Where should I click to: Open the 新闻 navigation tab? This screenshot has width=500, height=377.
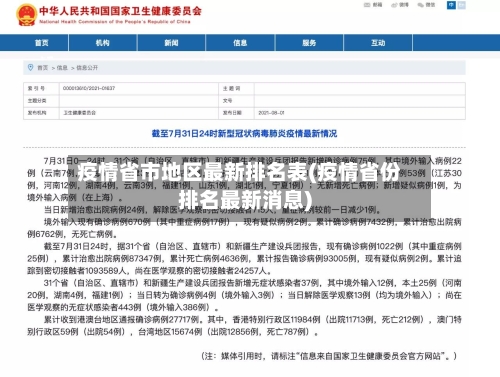(x=171, y=43)
